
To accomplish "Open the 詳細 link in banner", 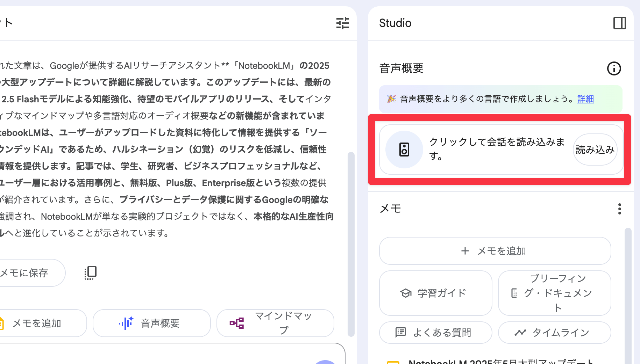I will [x=585, y=99].
